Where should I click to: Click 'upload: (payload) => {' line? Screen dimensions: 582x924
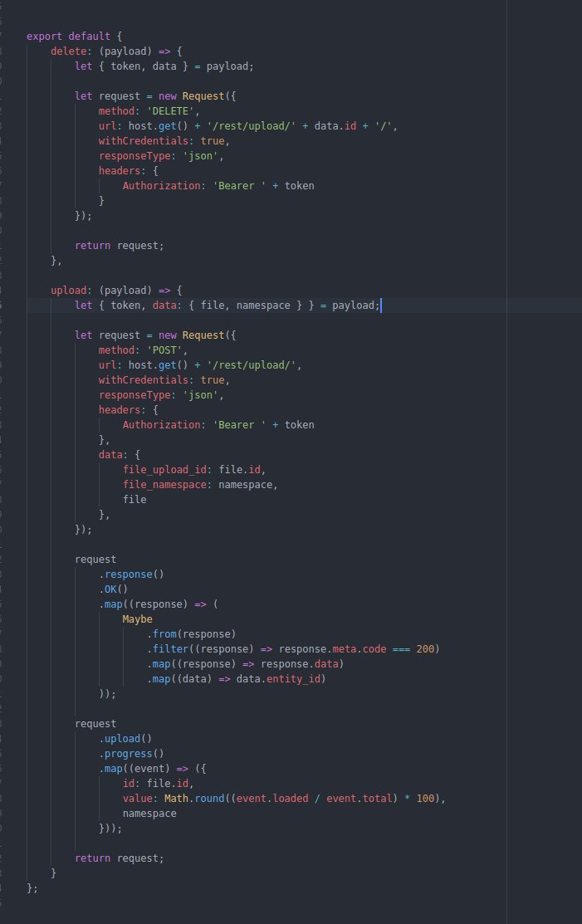(116, 291)
